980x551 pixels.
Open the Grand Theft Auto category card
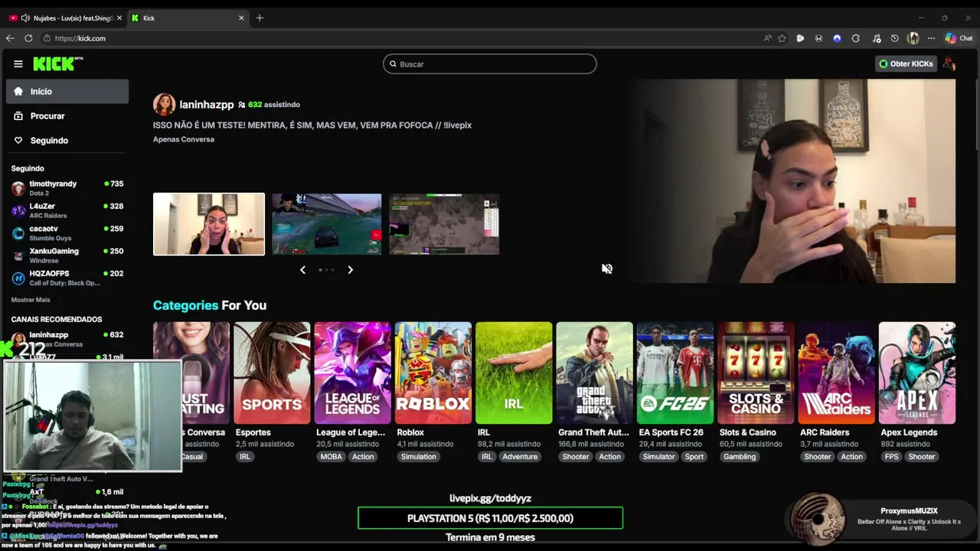[594, 373]
